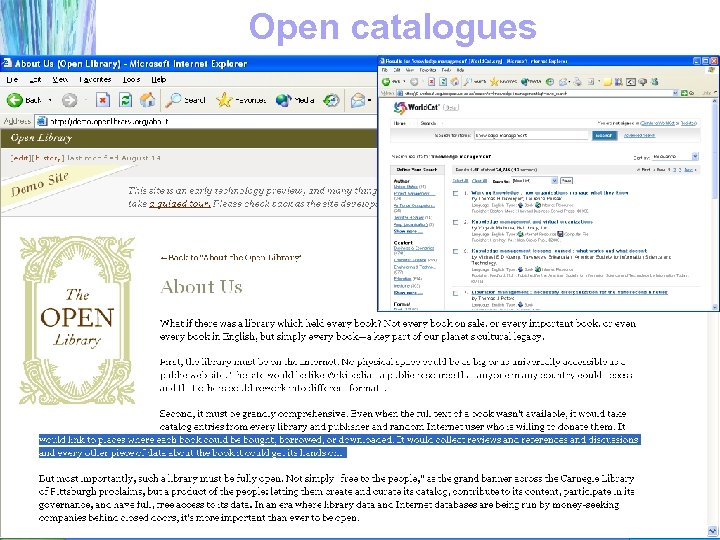Open 'Back to About the Open Library' link
Viewport: 720px width, 540px height.
click(x=231, y=258)
